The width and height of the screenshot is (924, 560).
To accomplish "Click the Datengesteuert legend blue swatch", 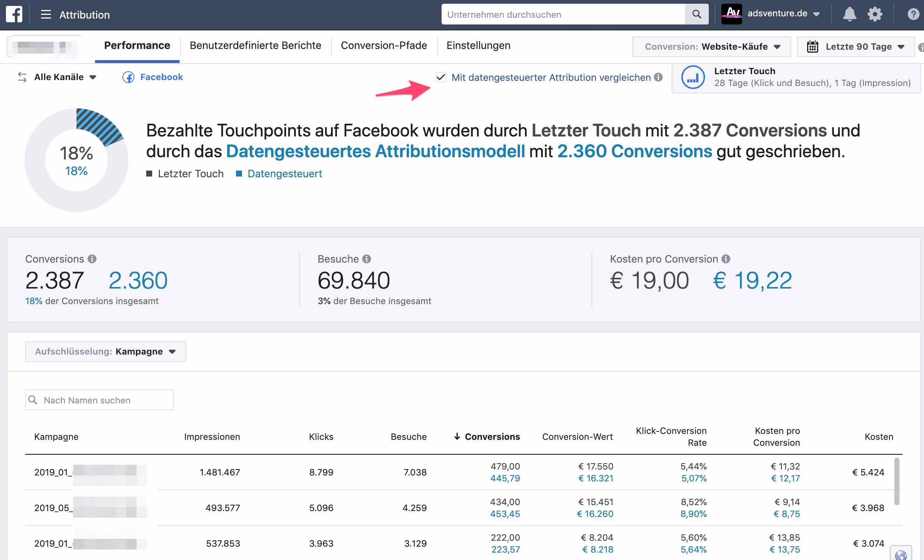I will click(x=239, y=174).
